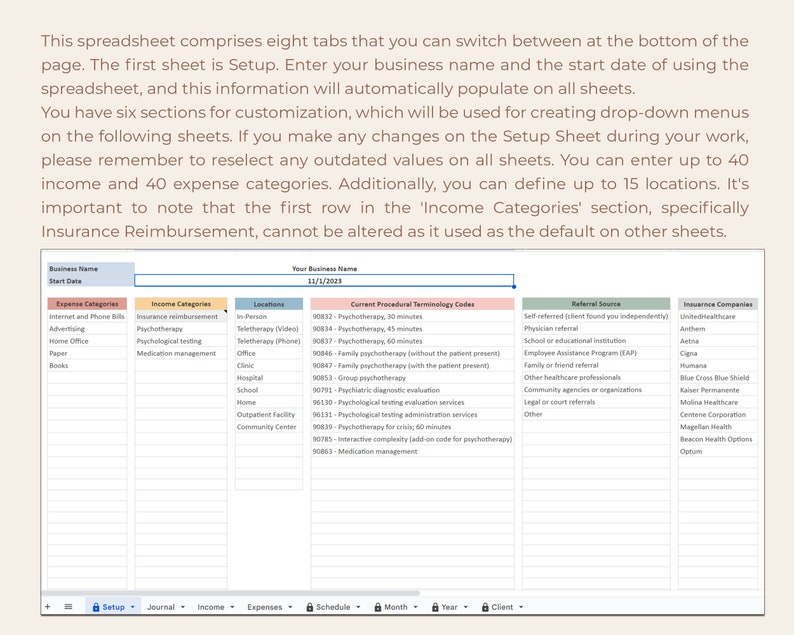Image resolution: width=794 pixels, height=635 pixels.
Task: Select the Expense Categories header cell
Action: click(87, 304)
